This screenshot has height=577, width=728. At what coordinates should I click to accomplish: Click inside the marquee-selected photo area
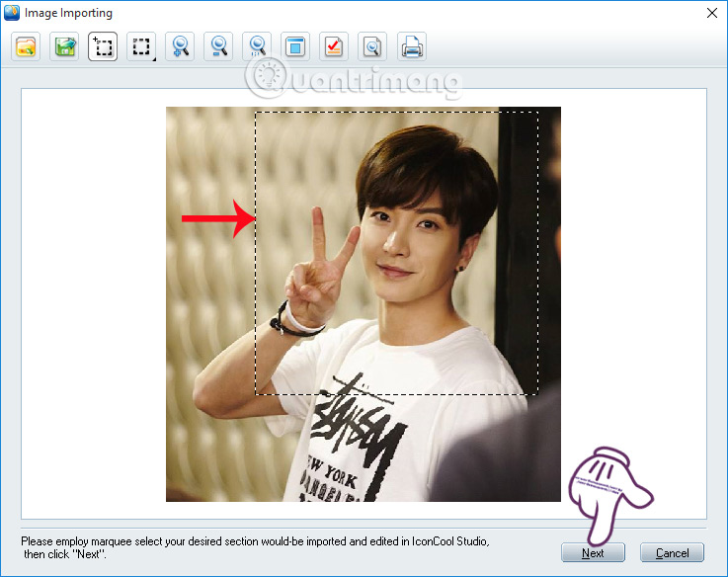(396, 253)
